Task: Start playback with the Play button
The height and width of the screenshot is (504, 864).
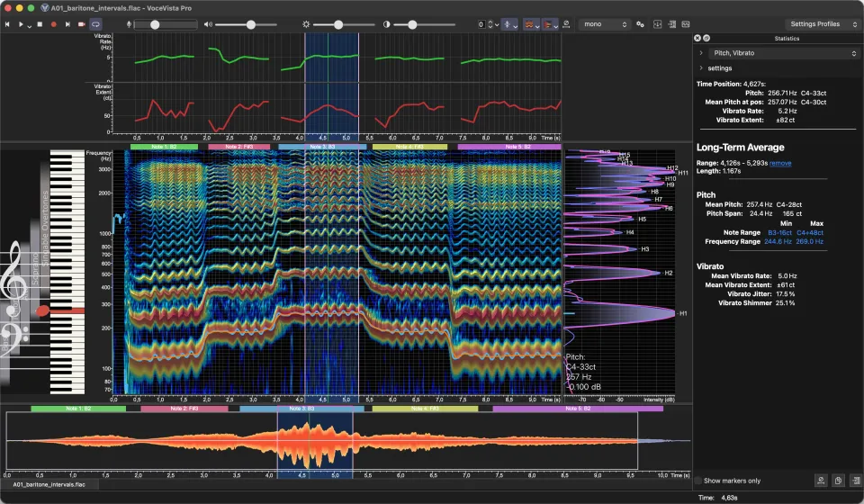Action: point(21,24)
